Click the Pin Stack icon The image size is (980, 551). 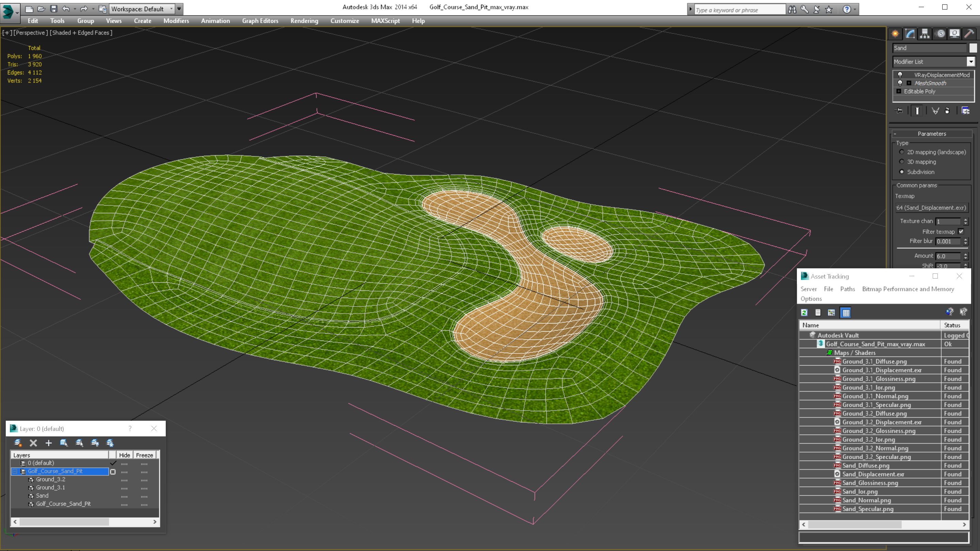[x=899, y=111]
